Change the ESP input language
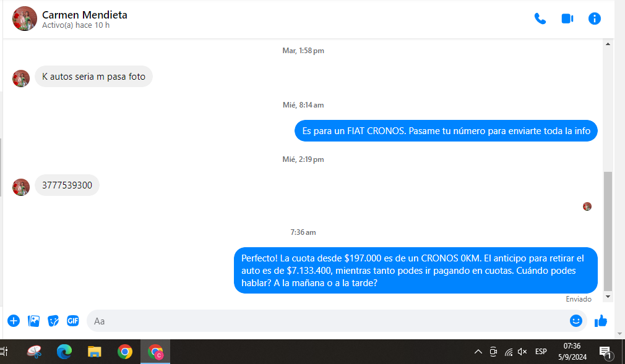Image resolution: width=625 pixels, height=364 pixels. 541,352
